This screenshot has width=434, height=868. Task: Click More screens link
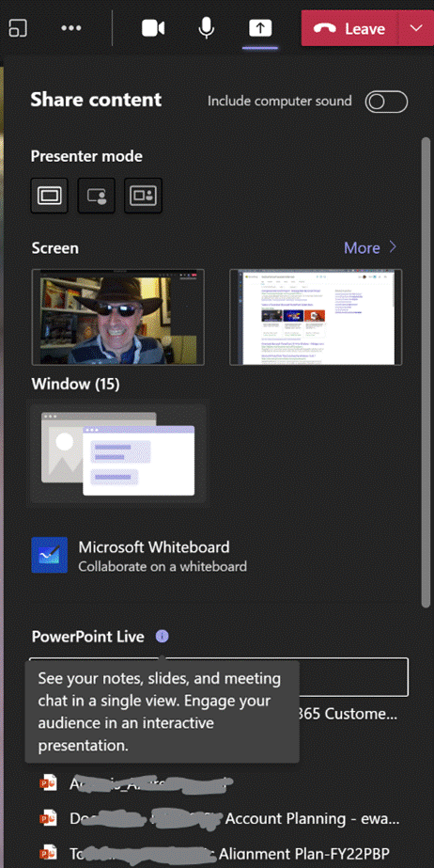370,247
